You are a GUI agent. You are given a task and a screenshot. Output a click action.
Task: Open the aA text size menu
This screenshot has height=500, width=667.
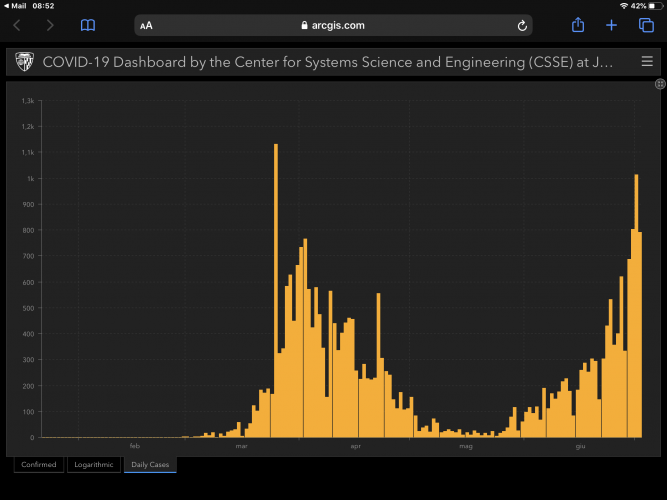[147, 25]
